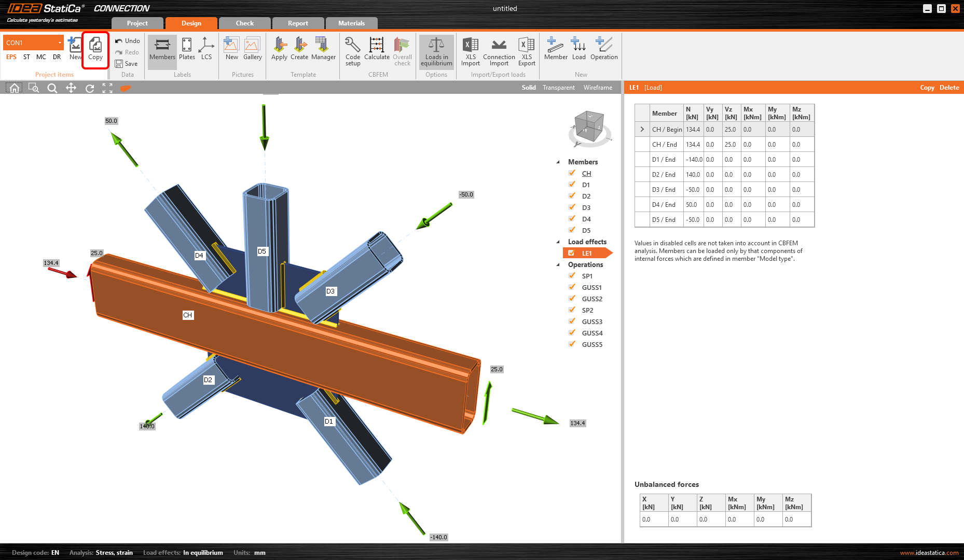This screenshot has width=964, height=560.
Task: Open the CON1 project item dropdown
Action: coord(60,43)
